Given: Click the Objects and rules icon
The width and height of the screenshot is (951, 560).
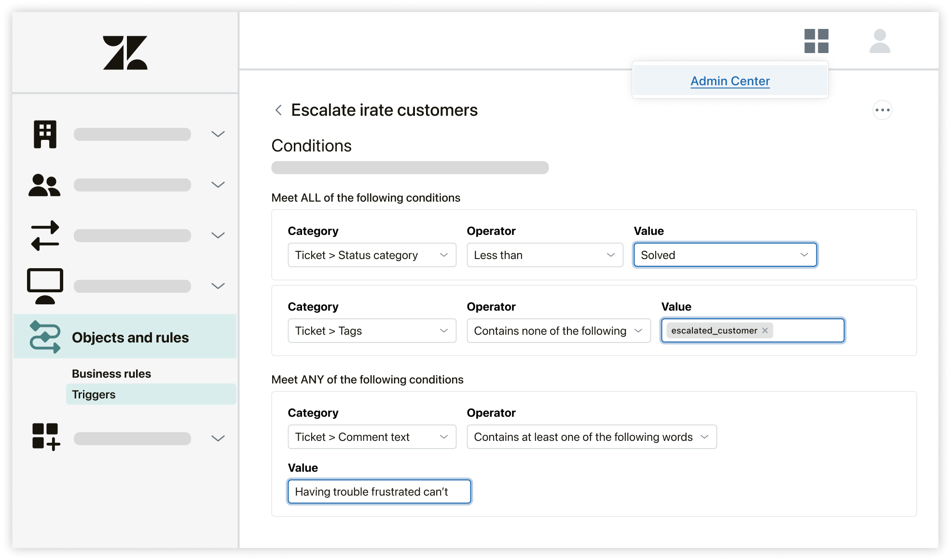Looking at the screenshot, I should [45, 337].
